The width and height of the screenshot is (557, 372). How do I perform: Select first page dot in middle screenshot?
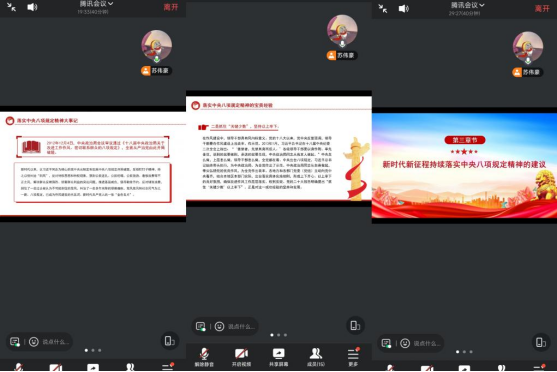(x=272, y=335)
